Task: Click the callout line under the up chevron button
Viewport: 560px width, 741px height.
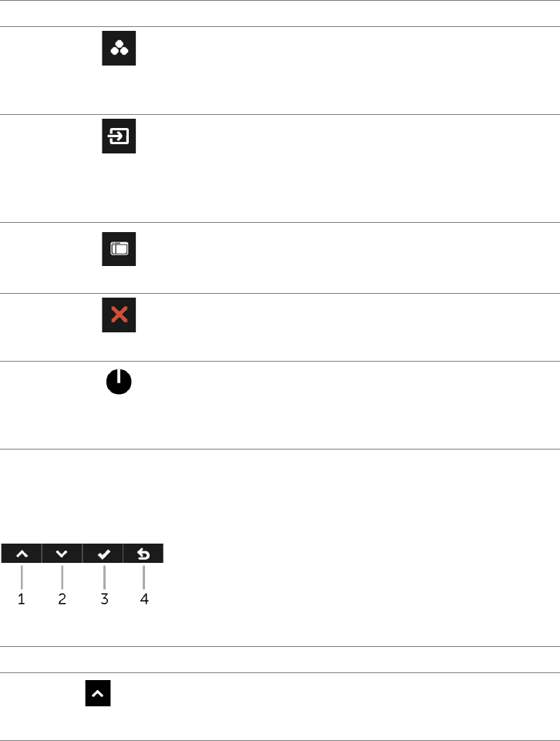Action: (22, 577)
